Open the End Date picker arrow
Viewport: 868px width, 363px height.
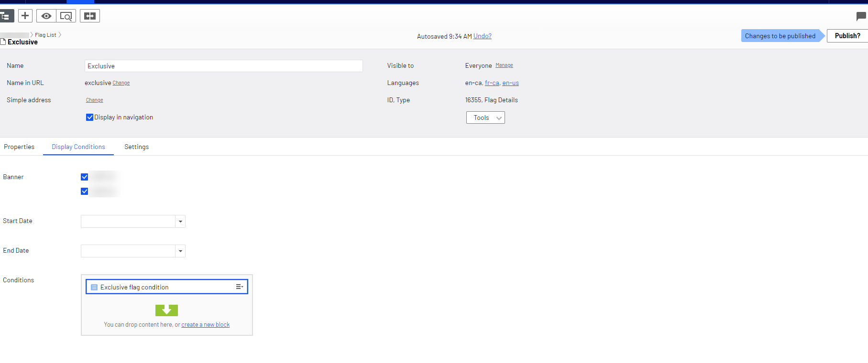pyautogui.click(x=180, y=251)
